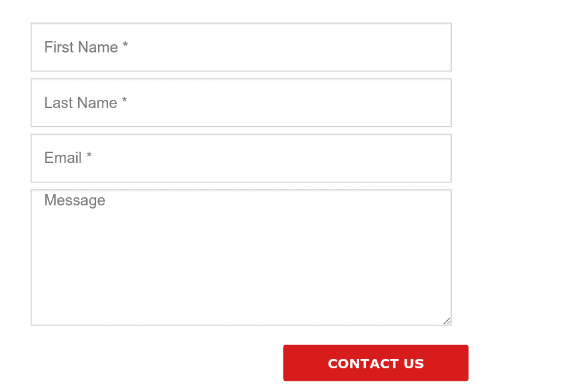Click inside the Message text area

(x=241, y=257)
